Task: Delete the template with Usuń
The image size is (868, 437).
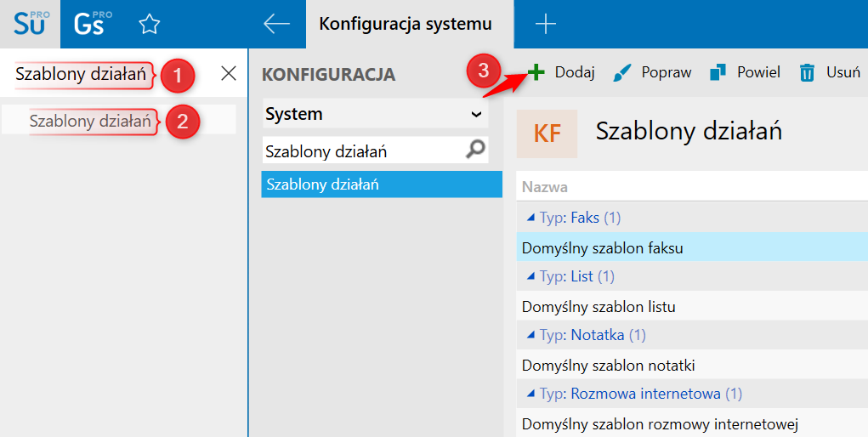Action: [x=830, y=73]
